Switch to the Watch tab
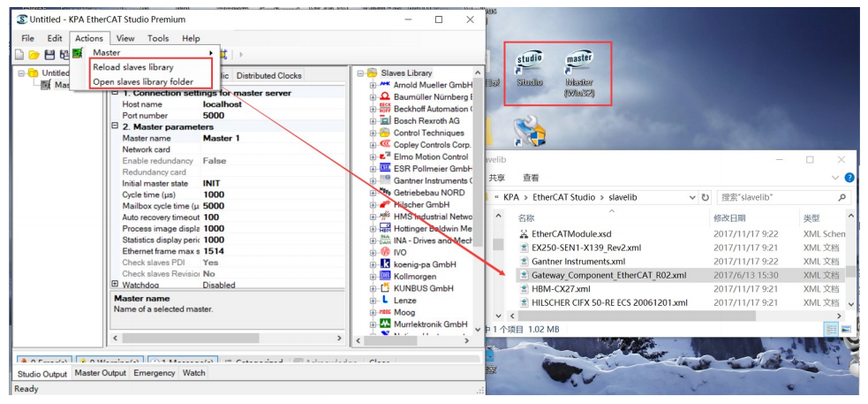The width and height of the screenshot is (868, 404). [193, 373]
